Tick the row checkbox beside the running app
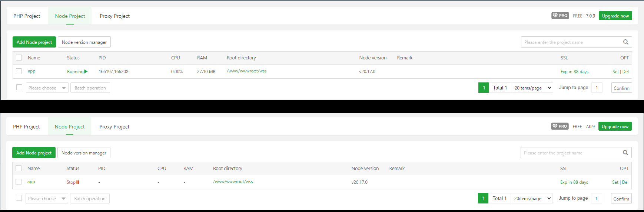This screenshot has width=644, height=212. [19, 71]
